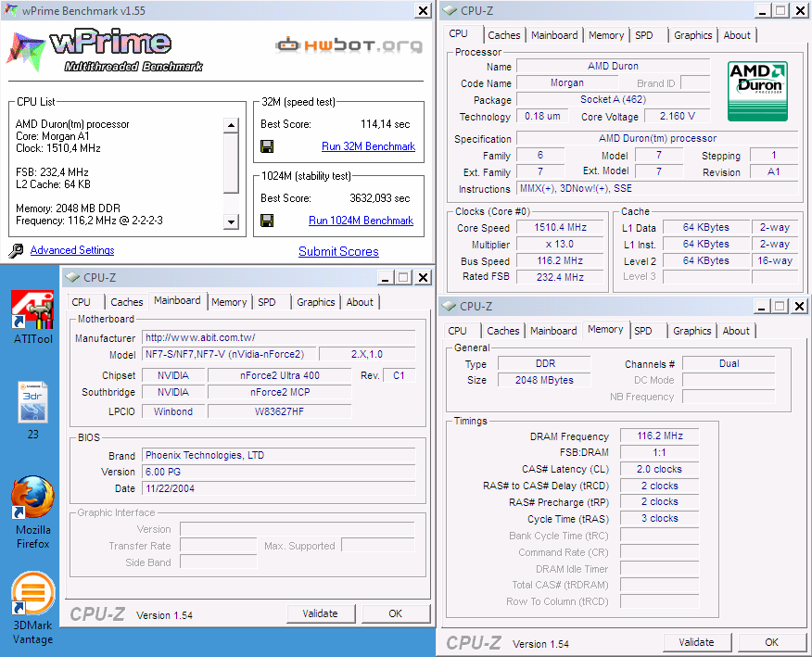Click the chipset value nForce2 Ultra 400
The width and height of the screenshot is (812, 657).
[280, 375]
